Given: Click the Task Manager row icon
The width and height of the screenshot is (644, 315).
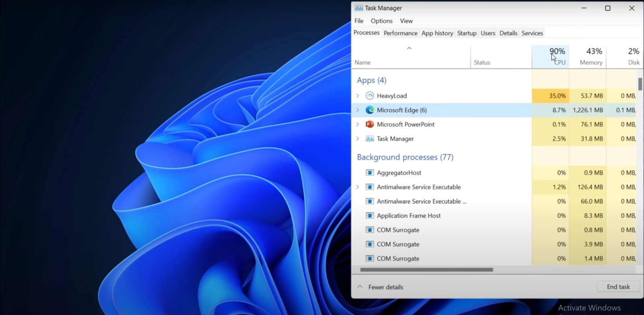Looking at the screenshot, I should pos(369,139).
